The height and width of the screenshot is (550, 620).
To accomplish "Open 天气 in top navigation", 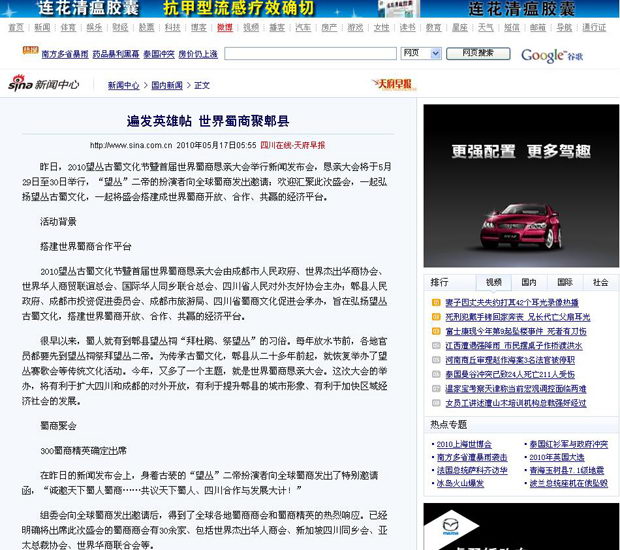I will (x=486, y=27).
